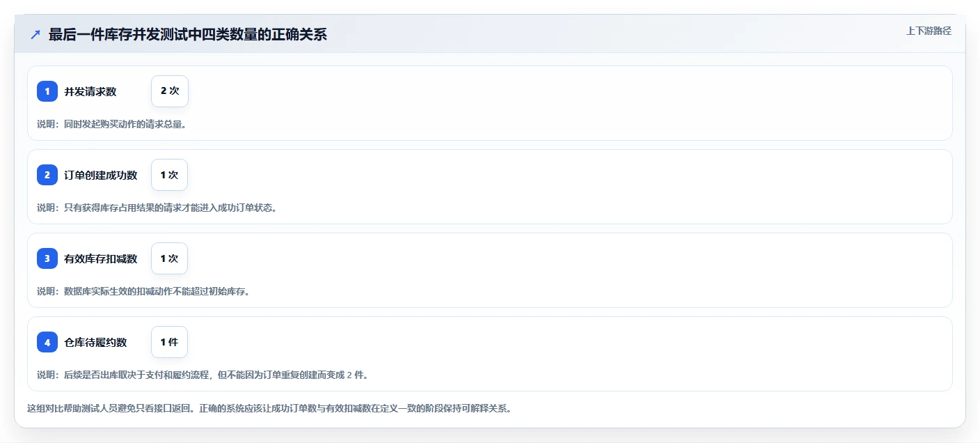Click step badge 3 next to 有效库存扣减数
The image size is (980, 443).
click(47, 258)
